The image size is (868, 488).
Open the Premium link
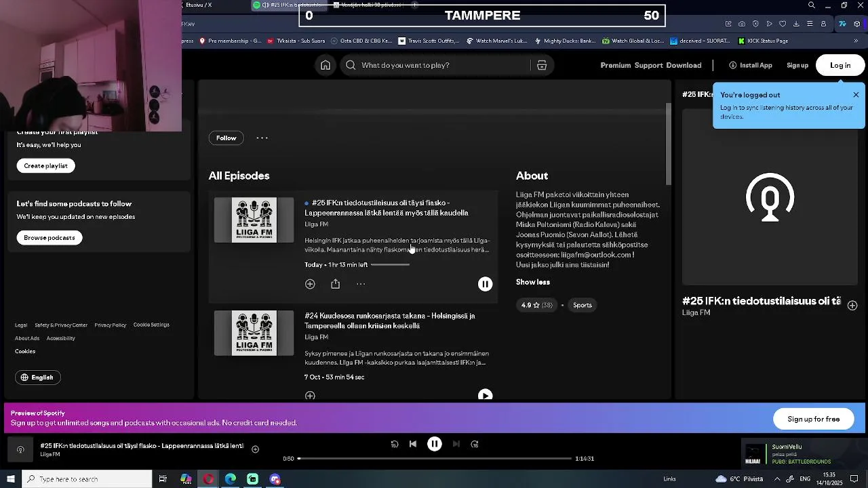616,65
